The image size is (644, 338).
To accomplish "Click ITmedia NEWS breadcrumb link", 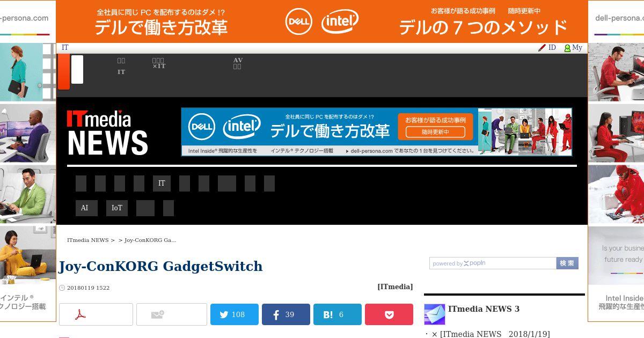I will (x=88, y=240).
